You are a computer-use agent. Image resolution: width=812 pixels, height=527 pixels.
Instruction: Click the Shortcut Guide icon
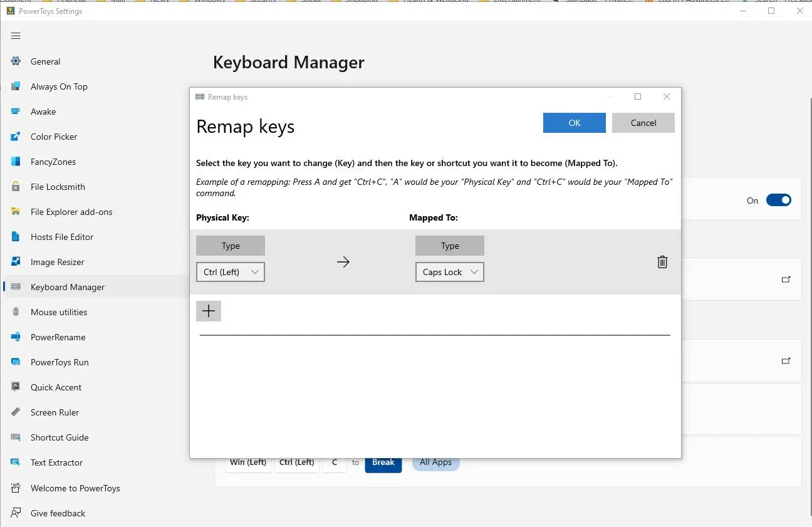[16, 437]
